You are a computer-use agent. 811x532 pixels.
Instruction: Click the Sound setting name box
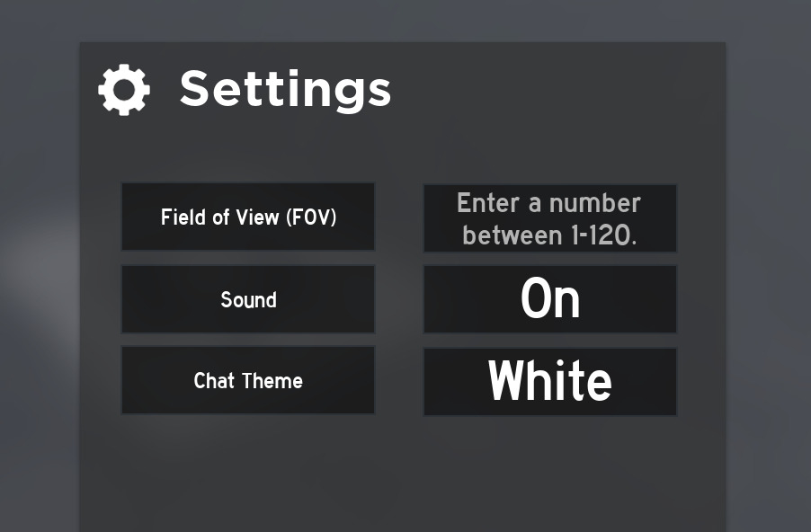[248, 299]
